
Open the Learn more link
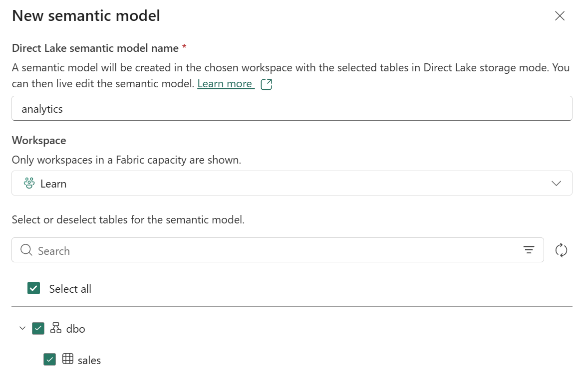[226, 83]
